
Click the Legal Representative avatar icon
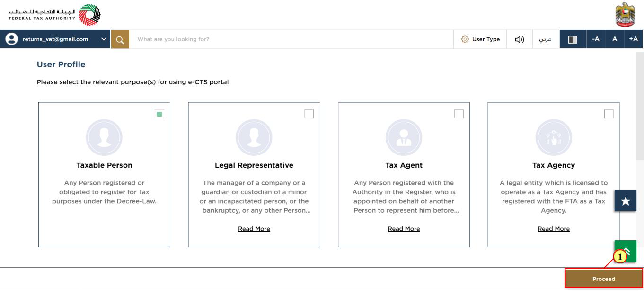254,137
